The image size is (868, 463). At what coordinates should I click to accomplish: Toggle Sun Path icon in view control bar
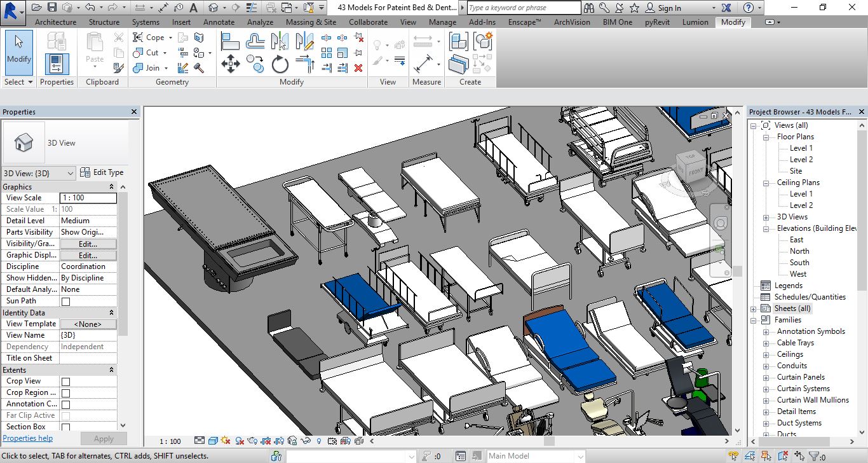(x=226, y=441)
